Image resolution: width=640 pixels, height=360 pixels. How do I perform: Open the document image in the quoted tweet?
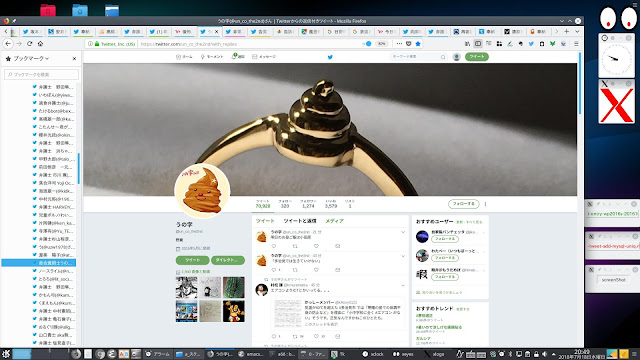tap(288, 313)
